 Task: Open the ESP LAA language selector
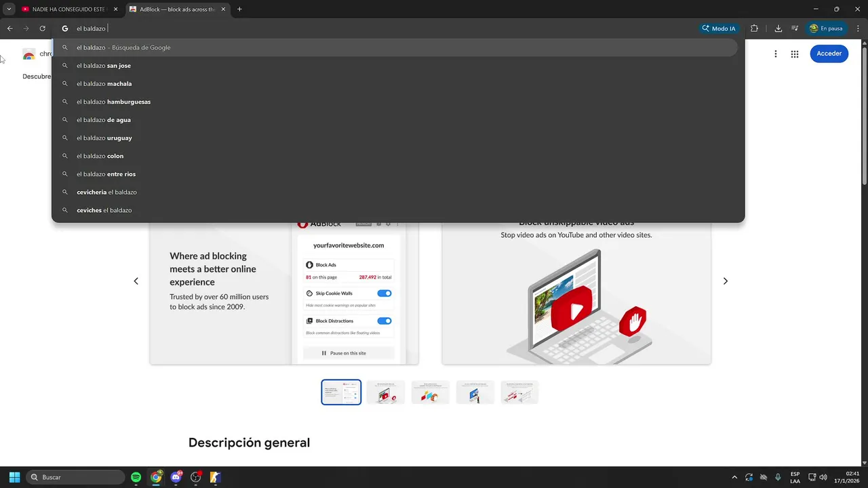795,477
